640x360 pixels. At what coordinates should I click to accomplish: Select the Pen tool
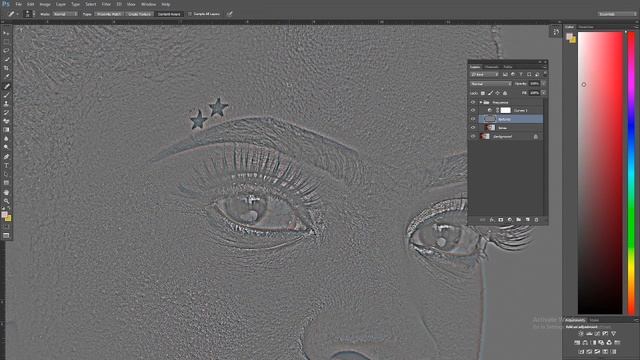pyautogui.click(x=6, y=157)
